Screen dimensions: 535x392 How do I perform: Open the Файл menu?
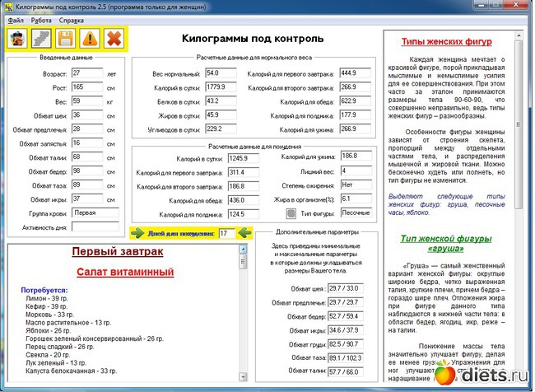click(x=16, y=18)
